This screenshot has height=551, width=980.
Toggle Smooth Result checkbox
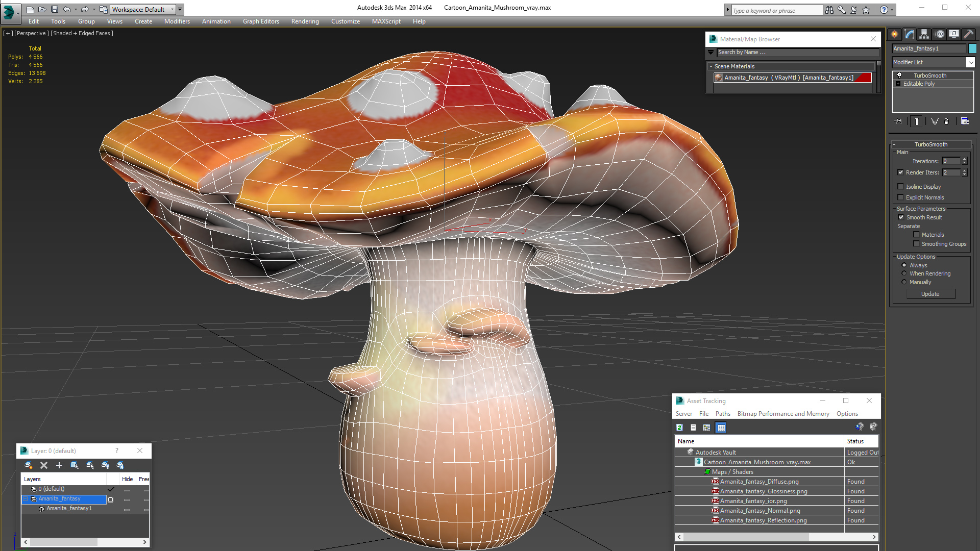coord(901,217)
